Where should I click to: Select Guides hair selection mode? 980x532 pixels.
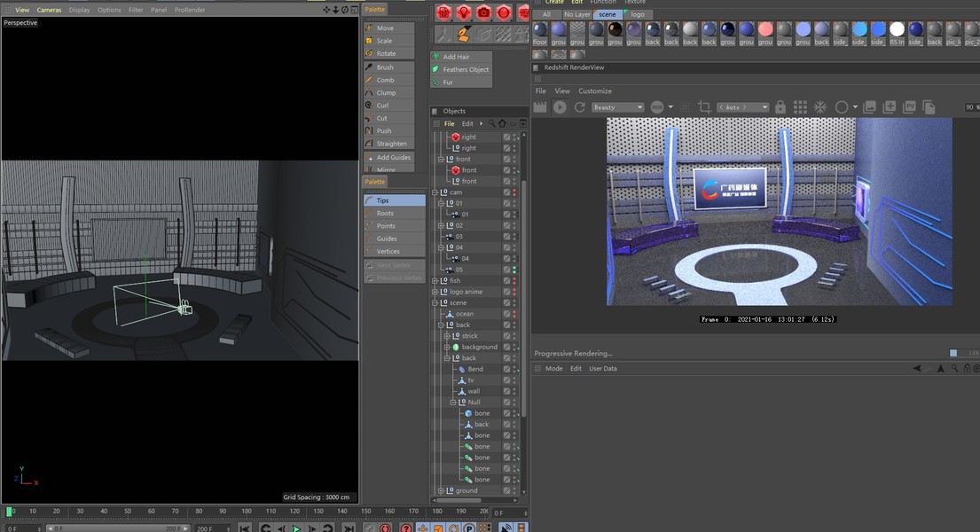pos(395,239)
